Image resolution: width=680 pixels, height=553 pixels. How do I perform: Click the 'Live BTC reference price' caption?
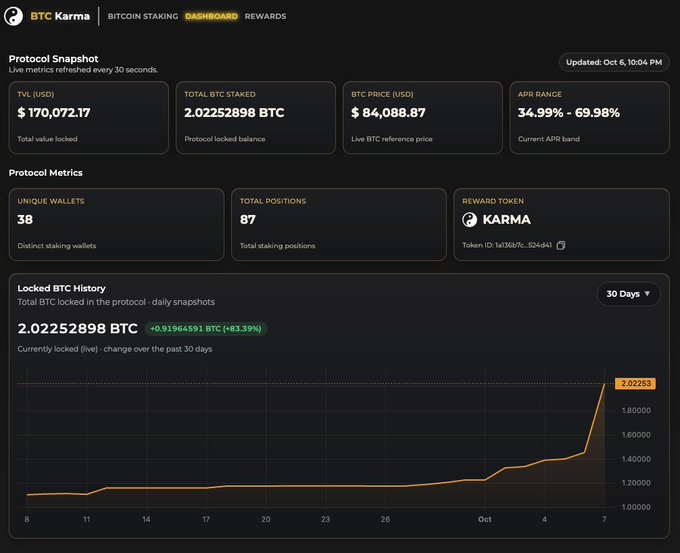point(392,139)
